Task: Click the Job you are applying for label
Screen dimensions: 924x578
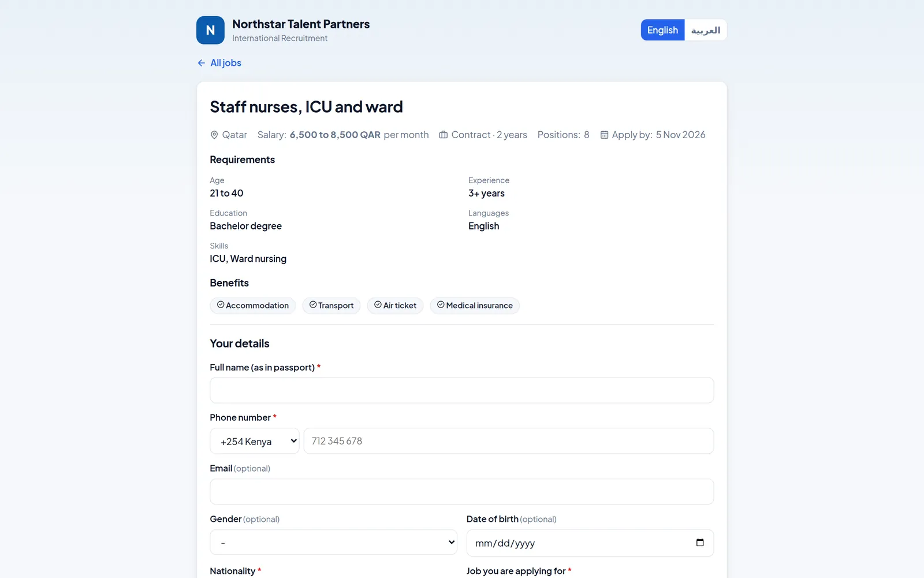Action: pyautogui.click(x=516, y=571)
